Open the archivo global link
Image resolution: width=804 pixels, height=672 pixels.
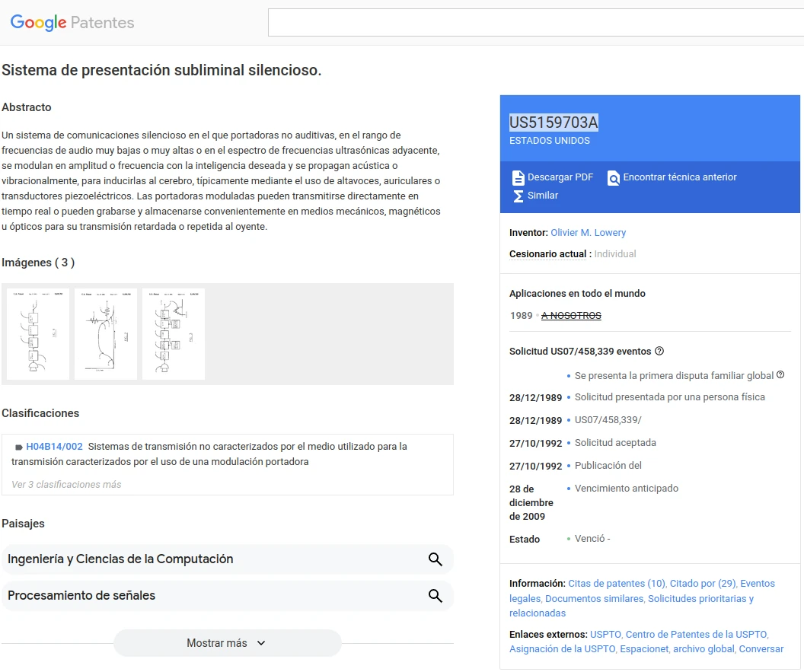click(x=703, y=649)
